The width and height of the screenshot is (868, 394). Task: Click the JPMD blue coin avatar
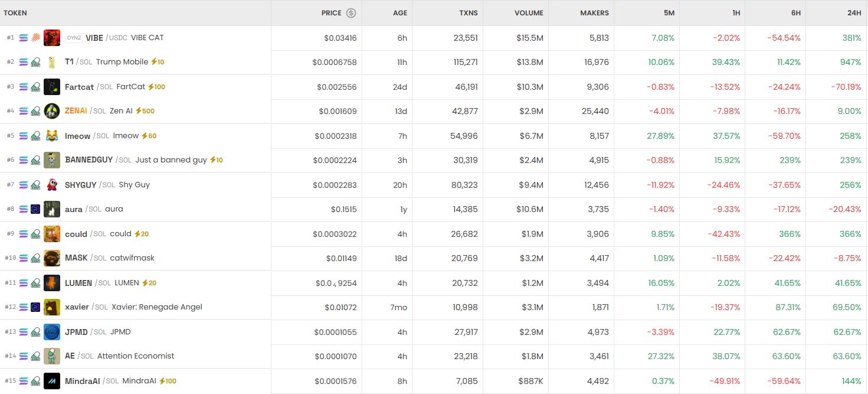pyautogui.click(x=52, y=332)
